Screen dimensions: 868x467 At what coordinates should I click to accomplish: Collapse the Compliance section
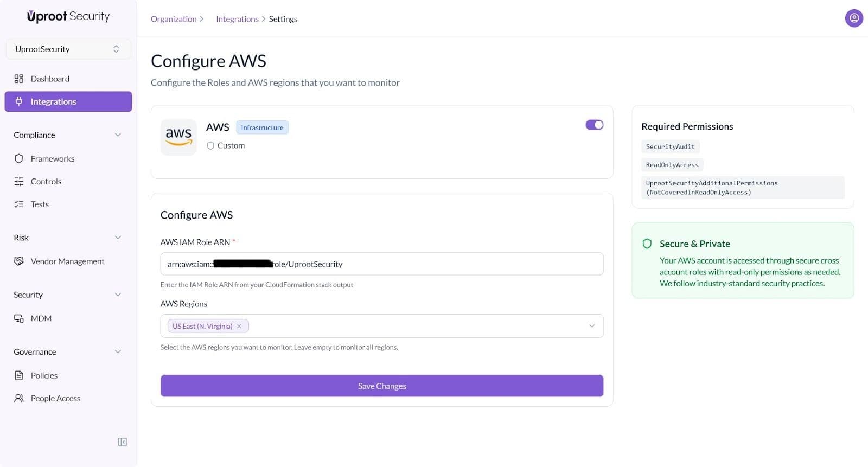[118, 135]
